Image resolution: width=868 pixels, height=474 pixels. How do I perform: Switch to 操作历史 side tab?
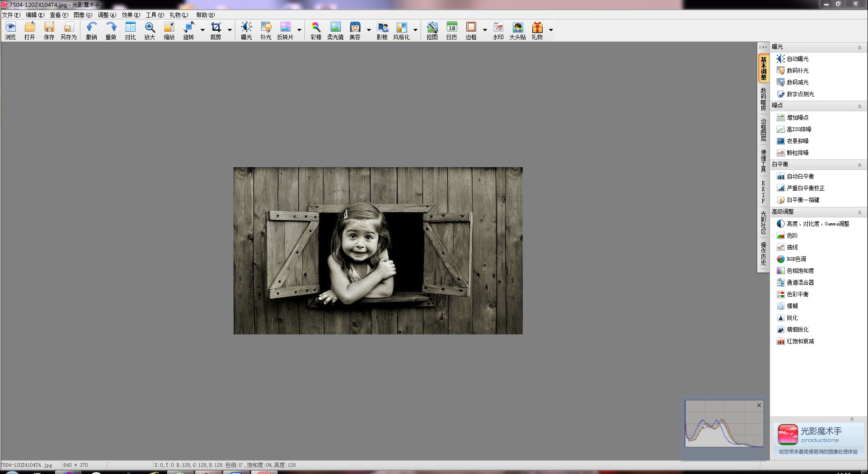point(763,253)
